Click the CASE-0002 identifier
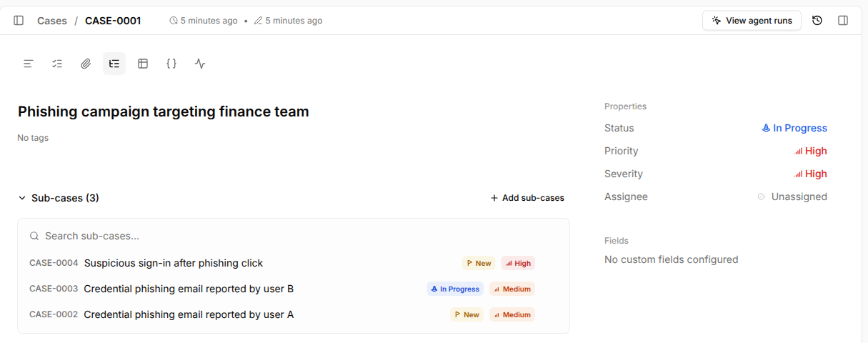868x343 pixels. 54,314
